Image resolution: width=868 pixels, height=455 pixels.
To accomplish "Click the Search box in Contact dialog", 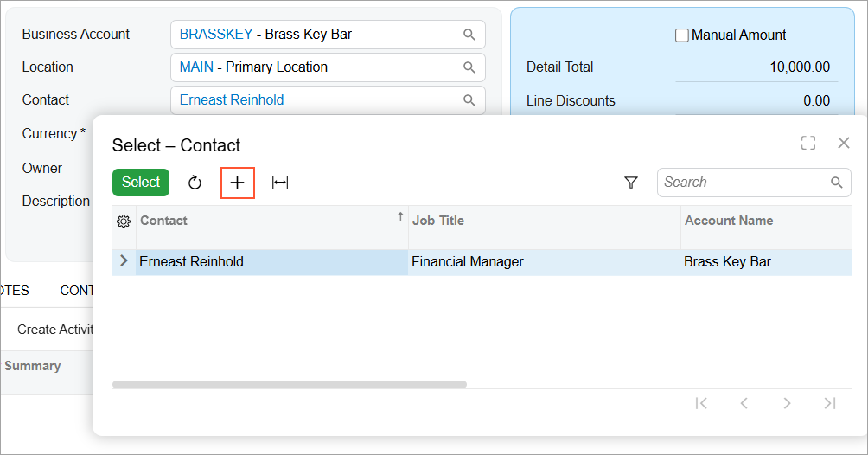I will 744,183.
